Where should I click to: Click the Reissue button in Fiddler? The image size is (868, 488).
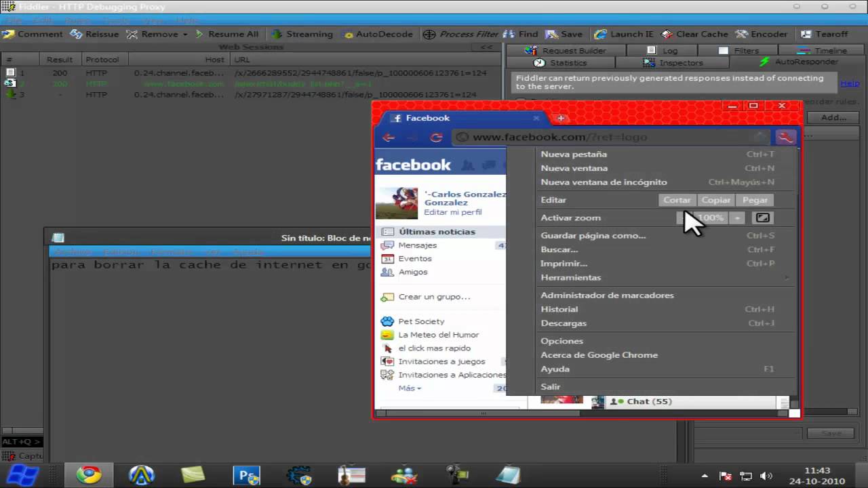(94, 34)
